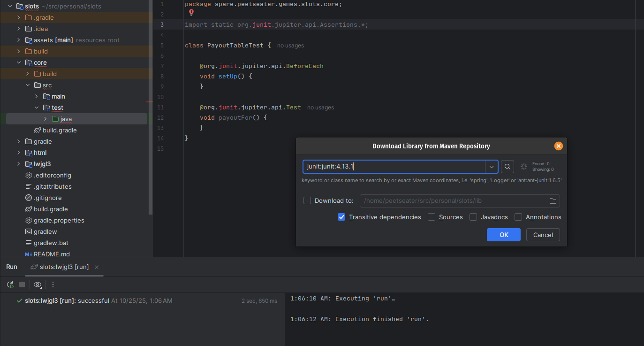Uncheck Transitive dependencies
Viewport: 644px width, 346px height.
[341, 217]
